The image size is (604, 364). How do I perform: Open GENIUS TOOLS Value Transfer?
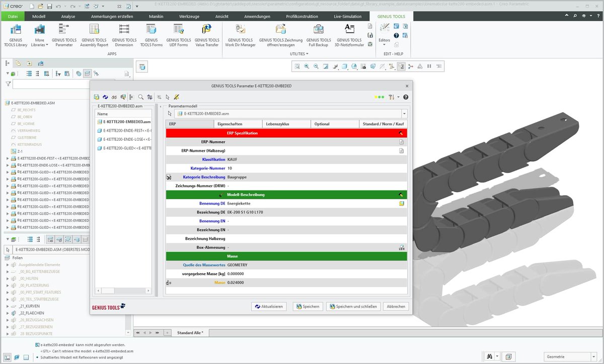207,35
